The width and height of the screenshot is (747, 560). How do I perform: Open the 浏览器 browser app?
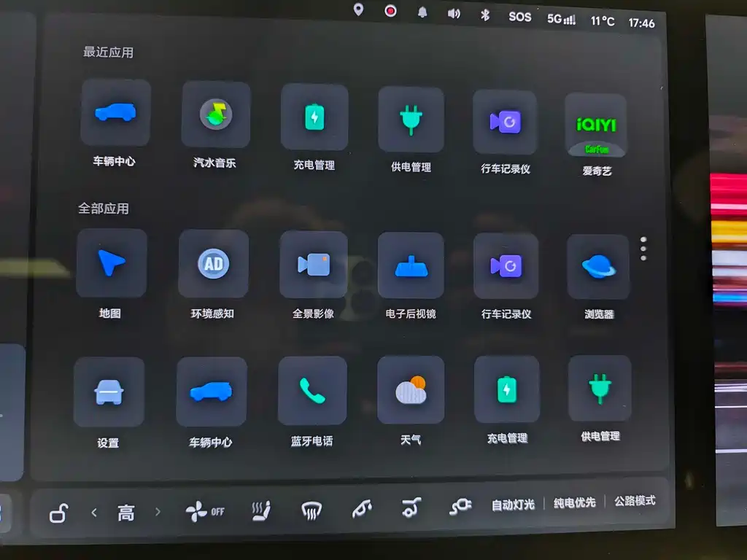598,267
